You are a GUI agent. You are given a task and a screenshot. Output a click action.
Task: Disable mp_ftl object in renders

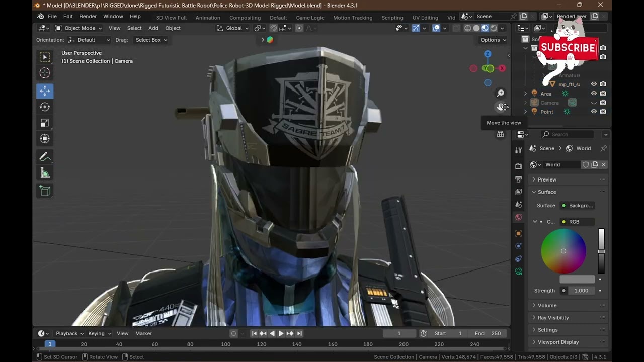pyautogui.click(x=603, y=84)
